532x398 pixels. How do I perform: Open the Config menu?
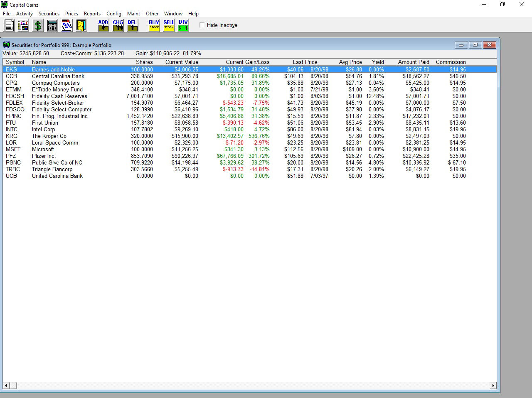pos(114,14)
